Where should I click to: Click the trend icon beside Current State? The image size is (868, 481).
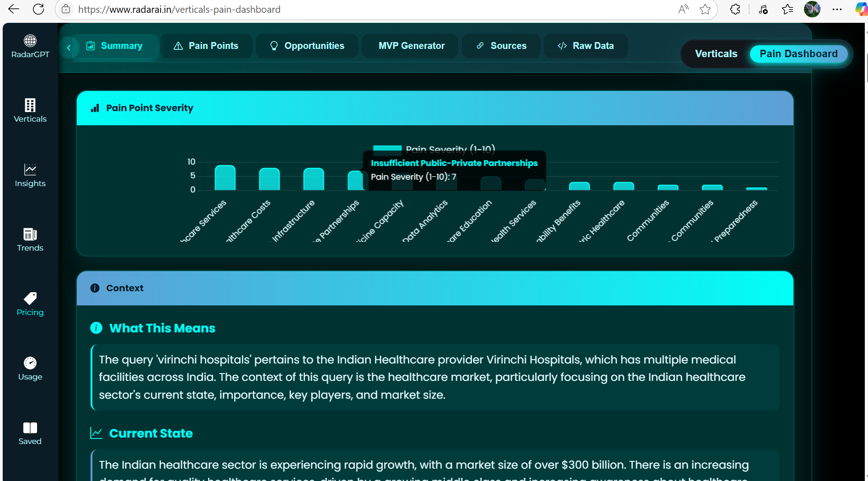click(96, 433)
